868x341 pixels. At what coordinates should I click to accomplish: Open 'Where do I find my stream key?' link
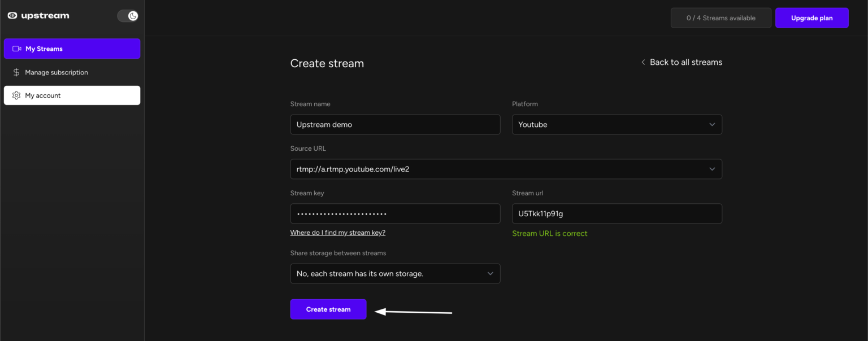(x=337, y=232)
